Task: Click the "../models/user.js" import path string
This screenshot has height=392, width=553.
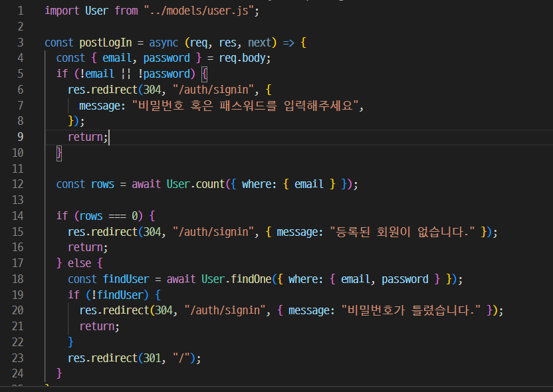Action: (x=199, y=11)
